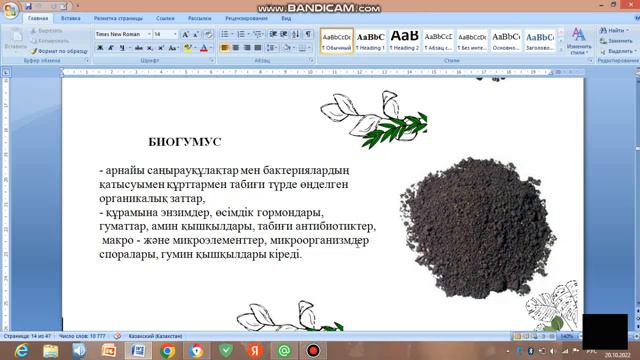Open Internet Explorer from taskbar

(x=21, y=351)
